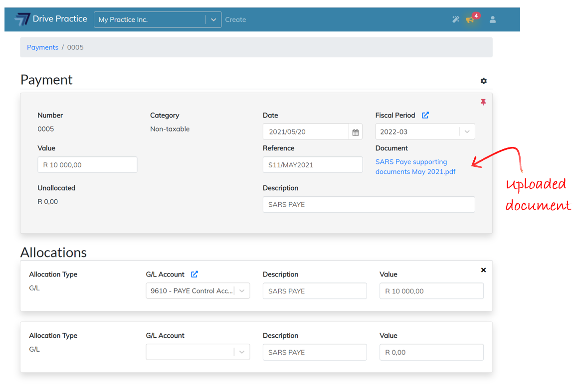Screen dimensions: 578x392
Task: Open the Create menu
Action: tap(235, 19)
